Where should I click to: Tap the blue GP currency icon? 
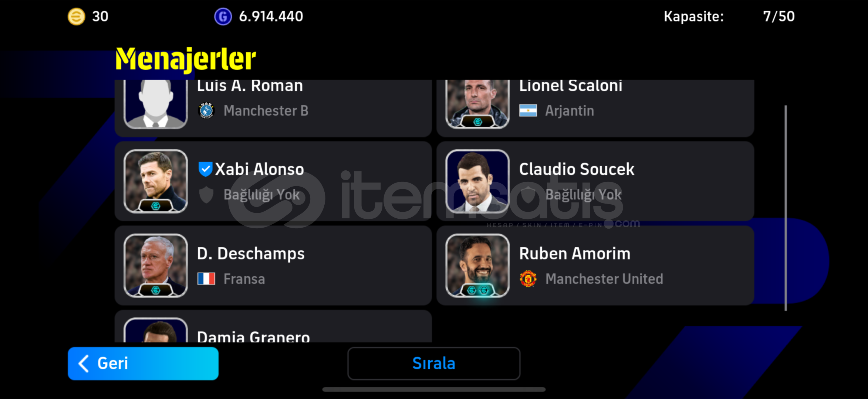pyautogui.click(x=223, y=17)
